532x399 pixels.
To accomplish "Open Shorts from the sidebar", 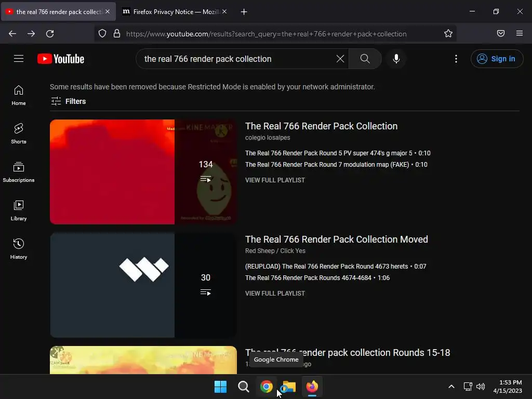I will point(19,134).
